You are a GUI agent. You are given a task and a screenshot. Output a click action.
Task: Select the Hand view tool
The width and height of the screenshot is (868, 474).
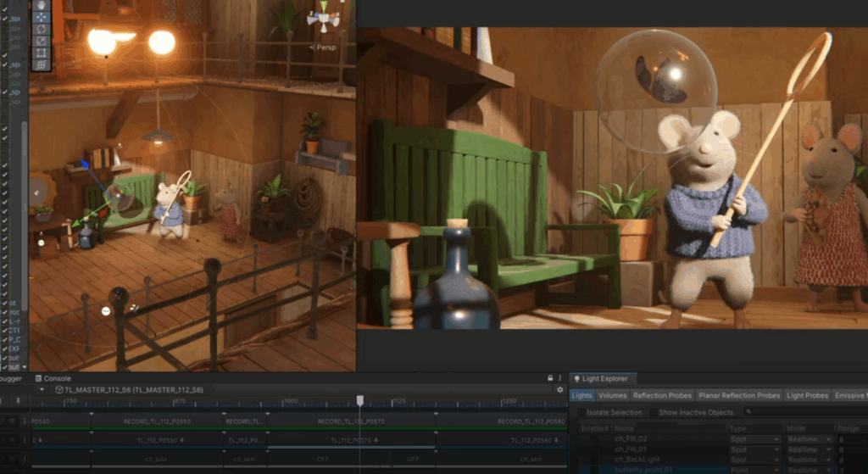(41, 4)
